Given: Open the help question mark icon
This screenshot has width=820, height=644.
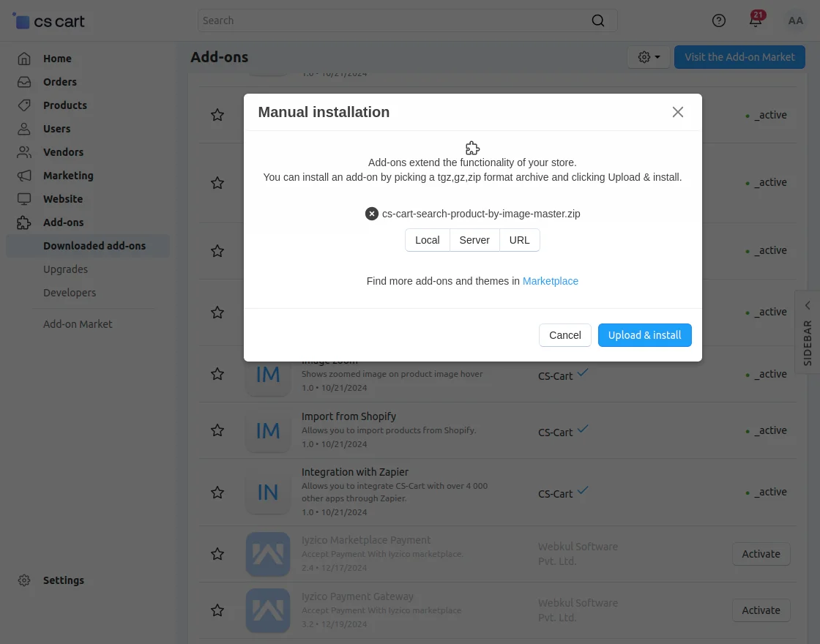Looking at the screenshot, I should click(x=719, y=20).
